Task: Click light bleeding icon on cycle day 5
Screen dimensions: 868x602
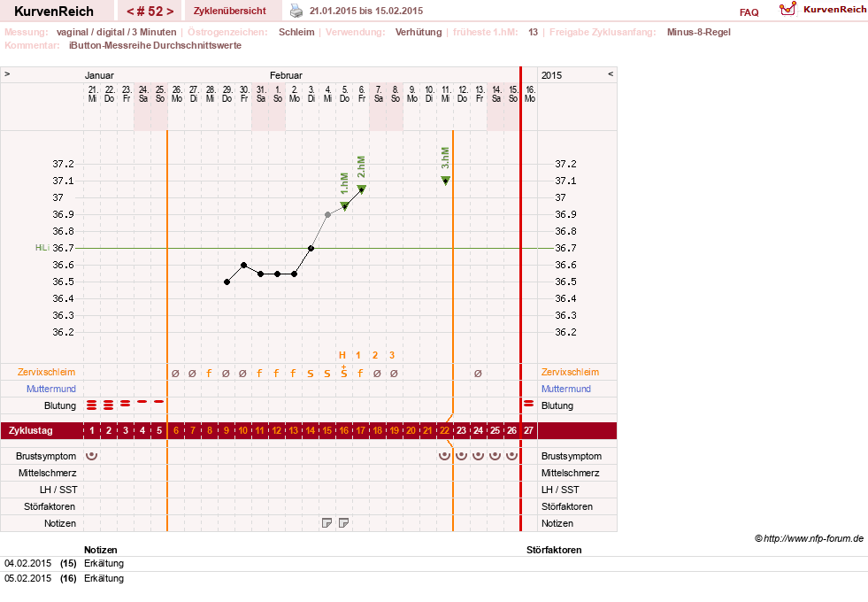Action: point(159,402)
